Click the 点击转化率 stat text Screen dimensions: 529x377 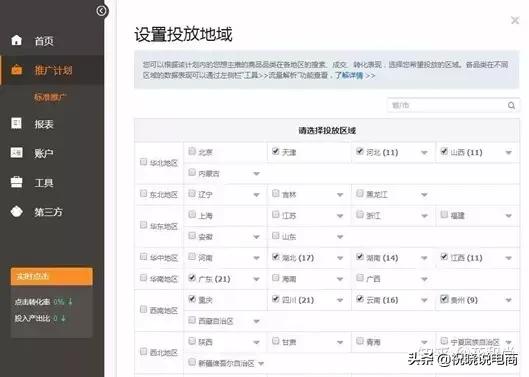point(32,302)
